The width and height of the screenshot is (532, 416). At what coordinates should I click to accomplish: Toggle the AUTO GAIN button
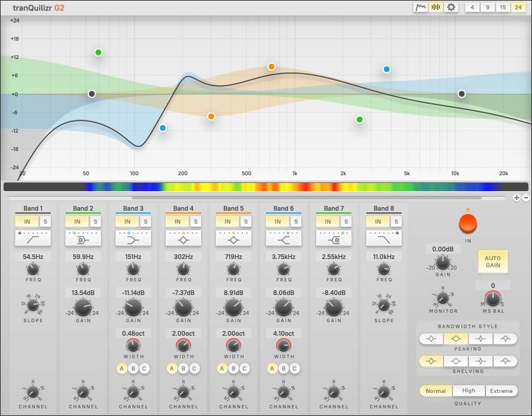point(492,261)
